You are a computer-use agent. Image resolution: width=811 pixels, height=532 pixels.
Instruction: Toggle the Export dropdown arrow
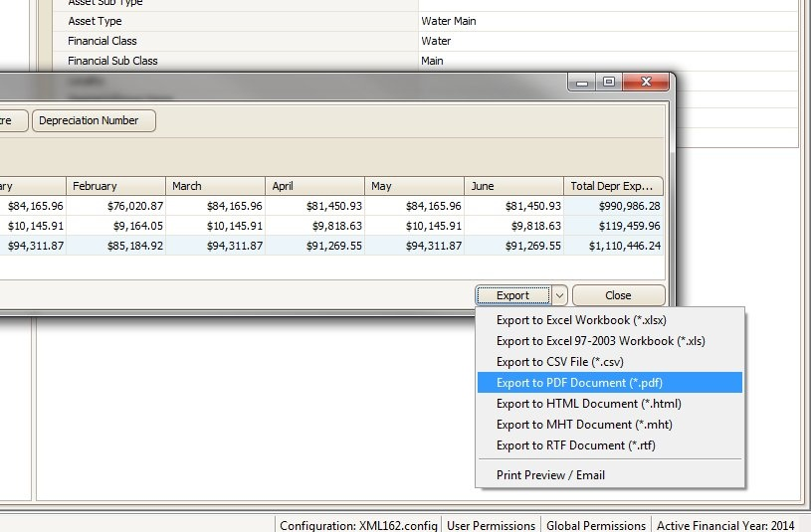click(x=559, y=295)
